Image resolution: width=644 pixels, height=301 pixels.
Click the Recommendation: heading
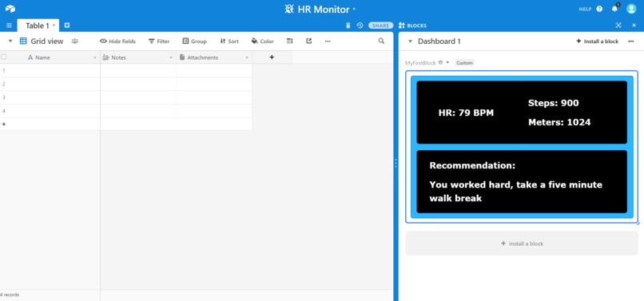(472, 165)
